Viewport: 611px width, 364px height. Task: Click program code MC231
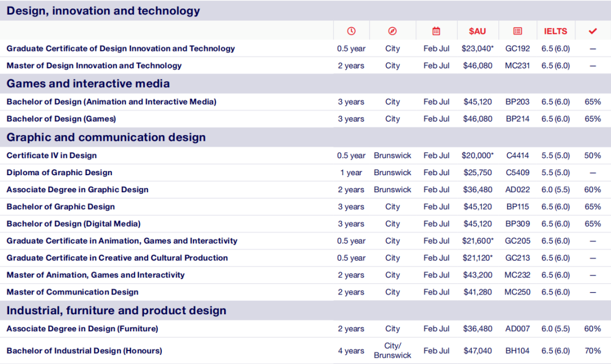tap(518, 66)
